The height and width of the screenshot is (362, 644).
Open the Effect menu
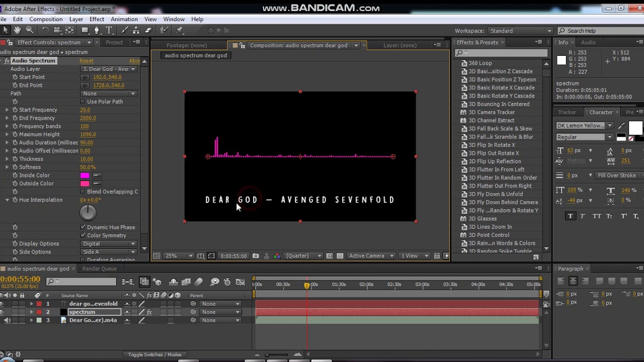pos(97,19)
